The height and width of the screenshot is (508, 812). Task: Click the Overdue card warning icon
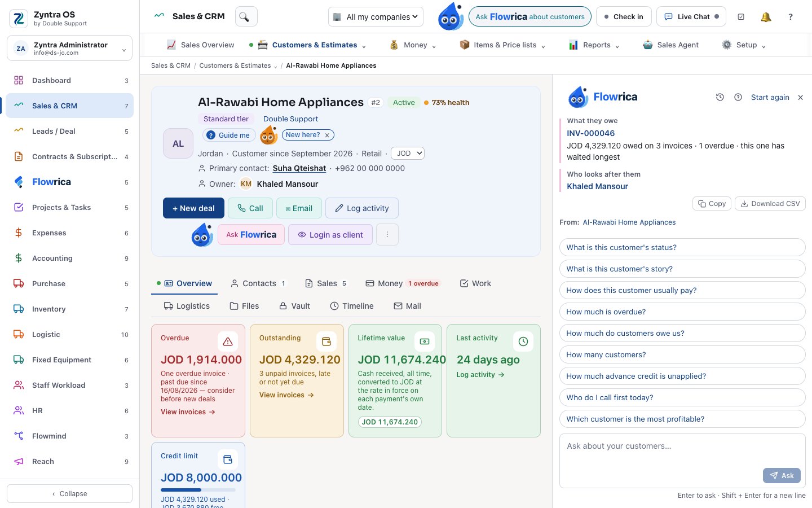tap(228, 341)
